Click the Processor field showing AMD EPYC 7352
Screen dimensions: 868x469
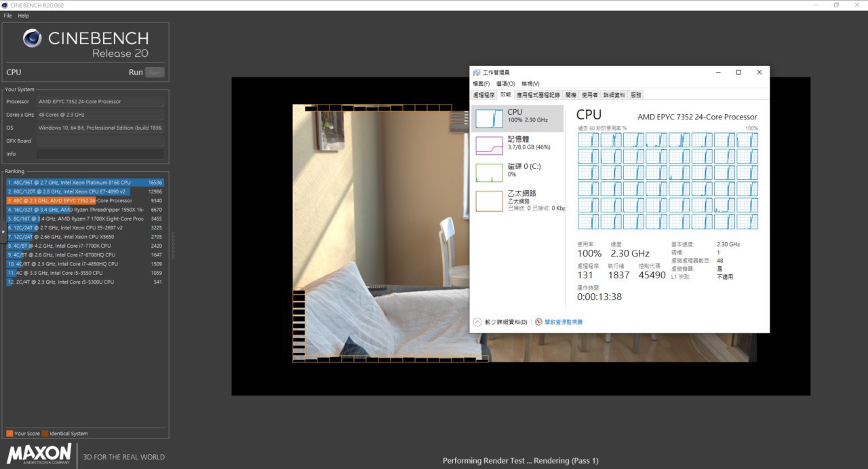tap(100, 102)
